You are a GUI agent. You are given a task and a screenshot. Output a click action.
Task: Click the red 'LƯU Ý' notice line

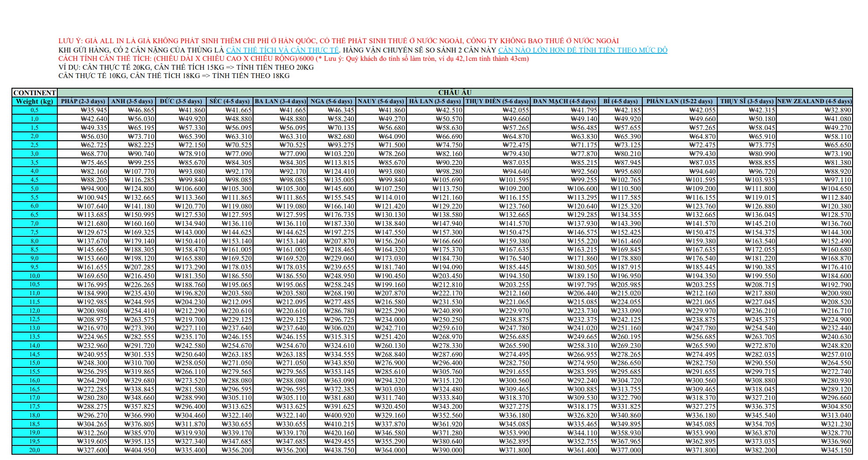338,41
